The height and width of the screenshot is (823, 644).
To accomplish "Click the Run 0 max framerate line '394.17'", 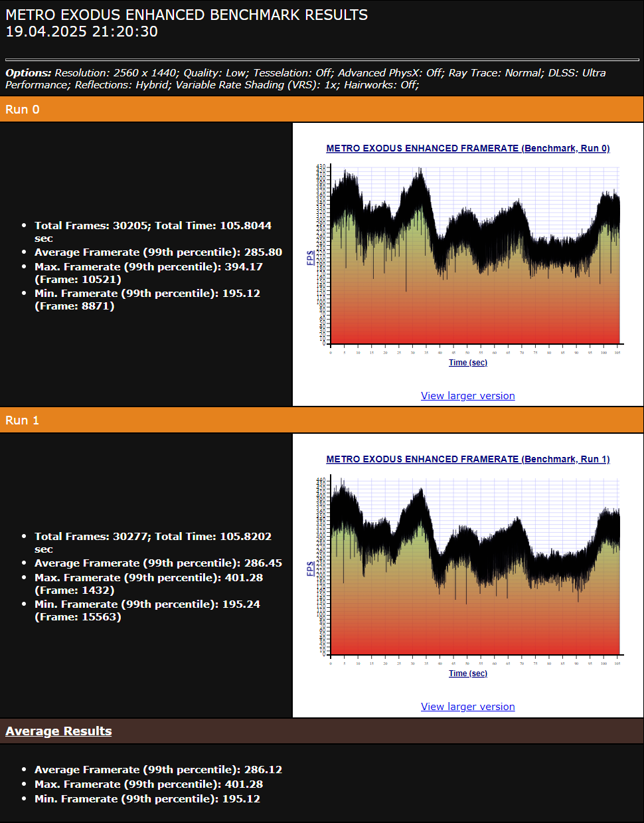I will tap(149, 273).
